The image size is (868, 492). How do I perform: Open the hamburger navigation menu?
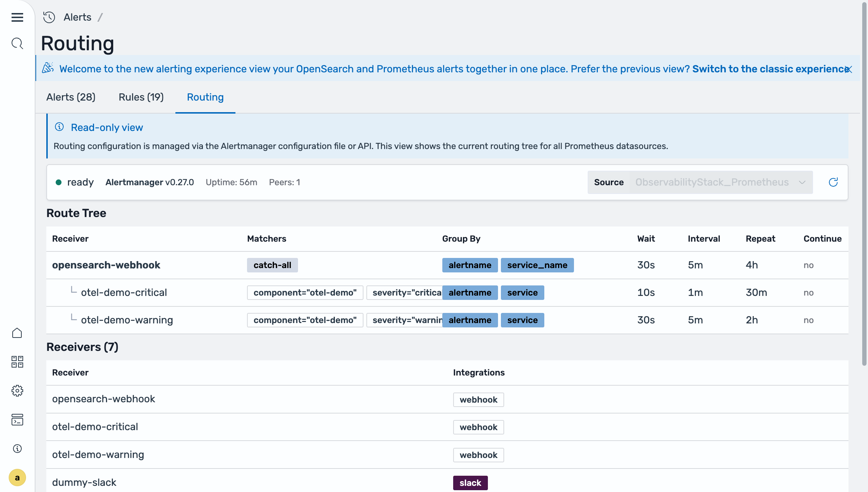[17, 17]
